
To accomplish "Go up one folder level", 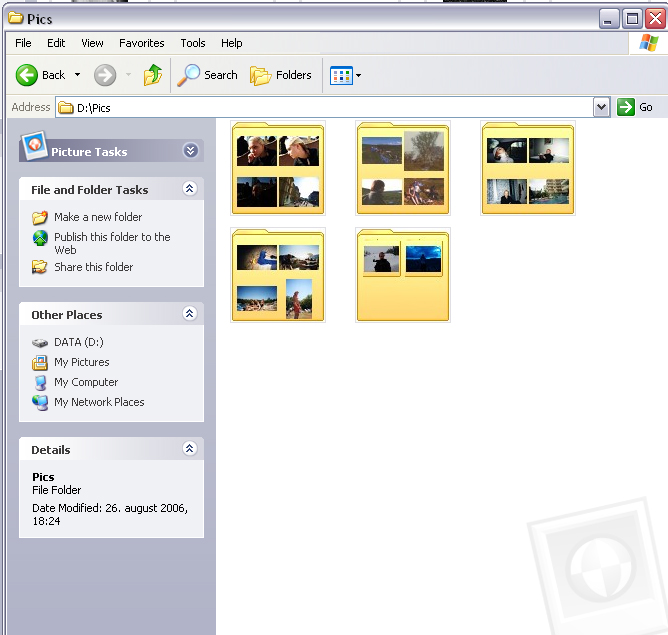I will pyautogui.click(x=153, y=75).
